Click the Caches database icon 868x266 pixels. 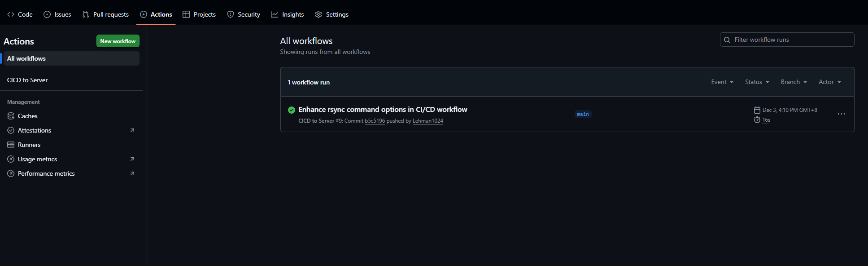[x=11, y=116]
